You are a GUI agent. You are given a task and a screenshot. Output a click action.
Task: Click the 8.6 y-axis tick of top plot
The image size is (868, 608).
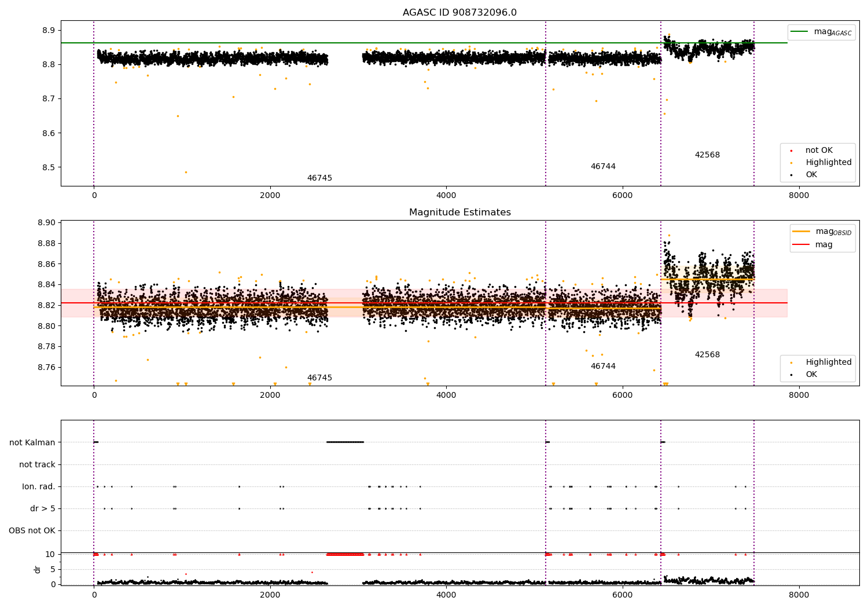pos(49,133)
